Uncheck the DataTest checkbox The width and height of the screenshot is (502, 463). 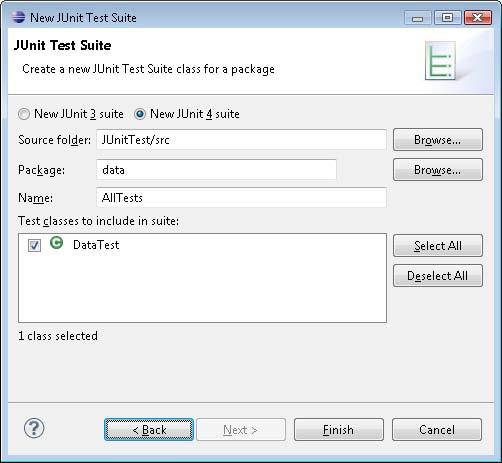[x=35, y=246]
